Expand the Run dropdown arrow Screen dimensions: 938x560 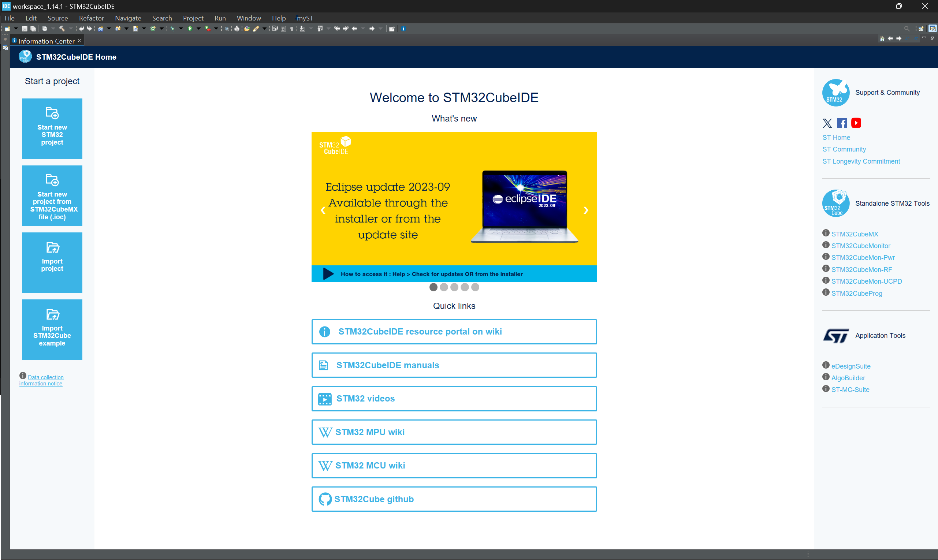pyautogui.click(x=198, y=29)
